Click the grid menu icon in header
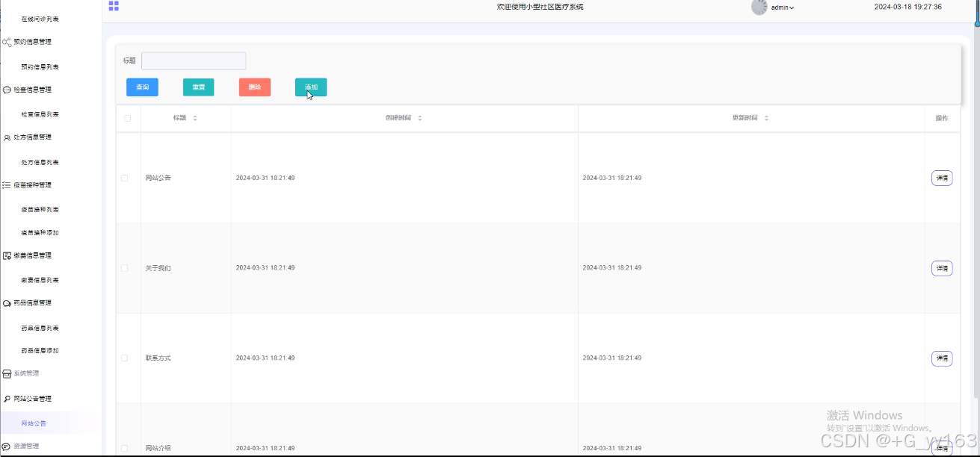 point(114,6)
